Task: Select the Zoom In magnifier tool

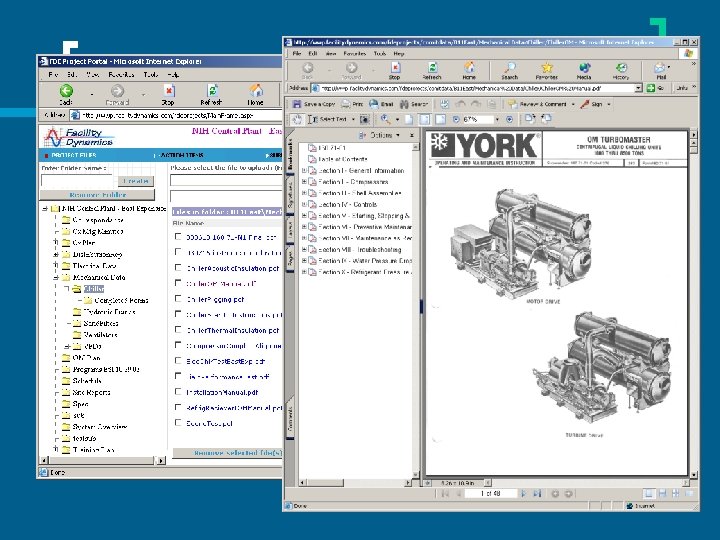Action: [385, 119]
